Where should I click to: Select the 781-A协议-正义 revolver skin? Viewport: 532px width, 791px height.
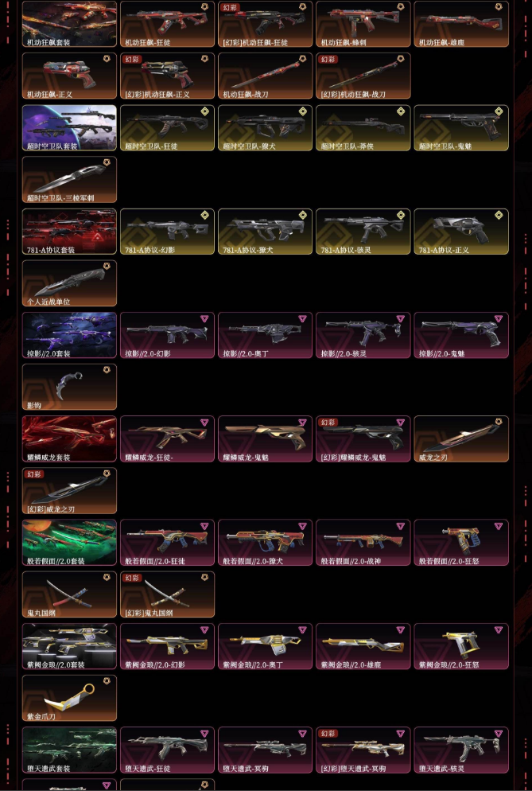(461, 232)
